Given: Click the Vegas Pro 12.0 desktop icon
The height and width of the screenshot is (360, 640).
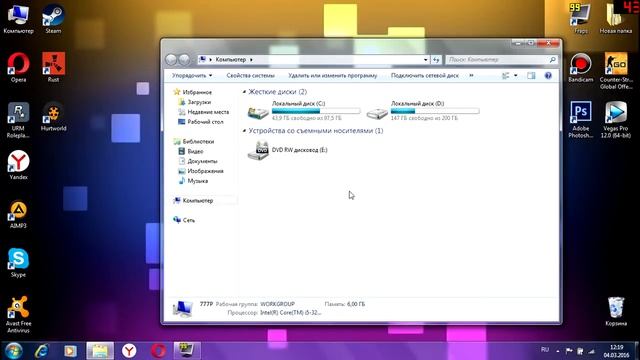Looking at the screenshot, I should click(x=616, y=120).
